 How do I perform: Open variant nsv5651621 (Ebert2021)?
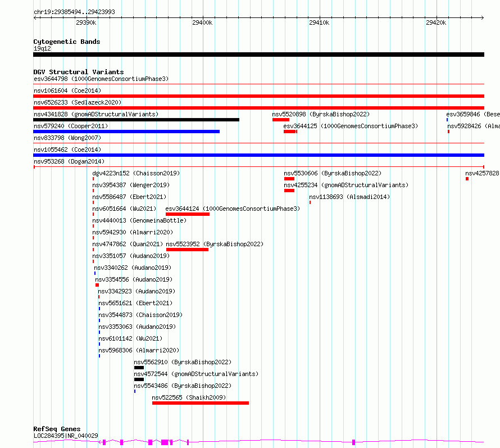point(135,303)
